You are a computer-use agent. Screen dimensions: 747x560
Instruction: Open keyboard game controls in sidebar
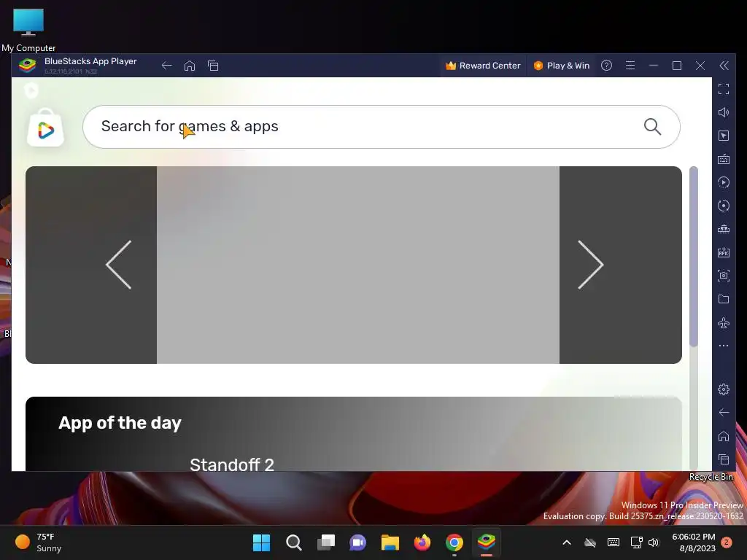[724, 159]
